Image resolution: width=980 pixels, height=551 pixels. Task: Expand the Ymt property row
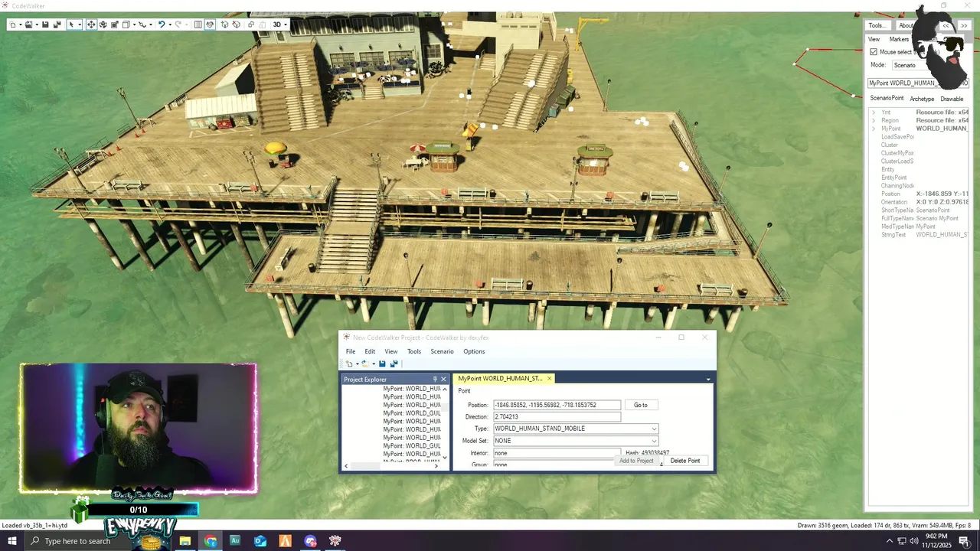(x=874, y=112)
